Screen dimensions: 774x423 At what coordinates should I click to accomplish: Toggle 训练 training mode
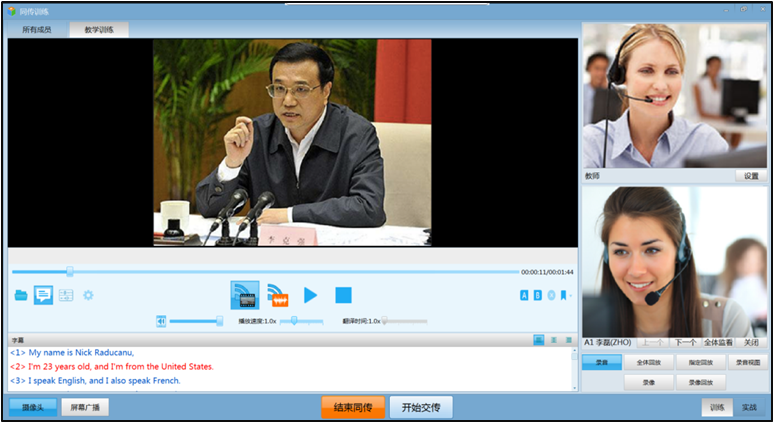(718, 408)
